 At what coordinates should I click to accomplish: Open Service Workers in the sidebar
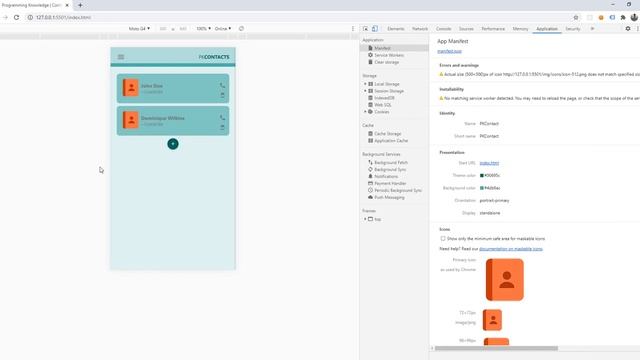click(389, 55)
